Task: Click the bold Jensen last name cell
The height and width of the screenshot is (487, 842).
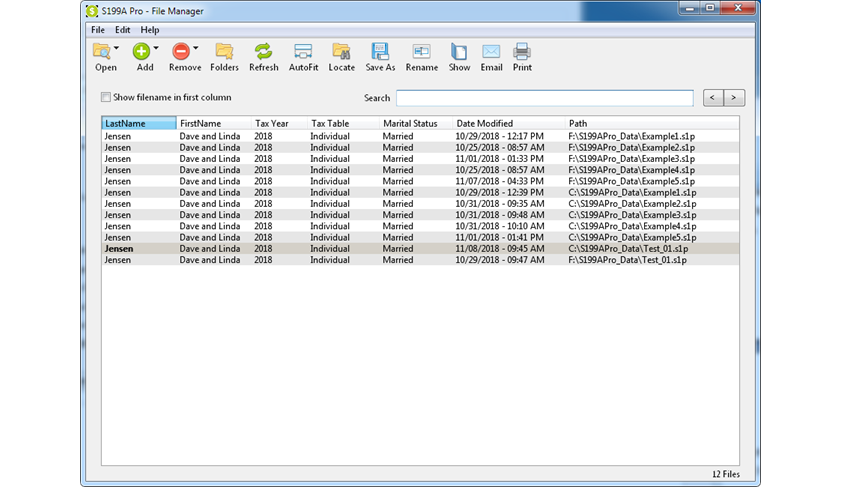Action: coord(119,249)
